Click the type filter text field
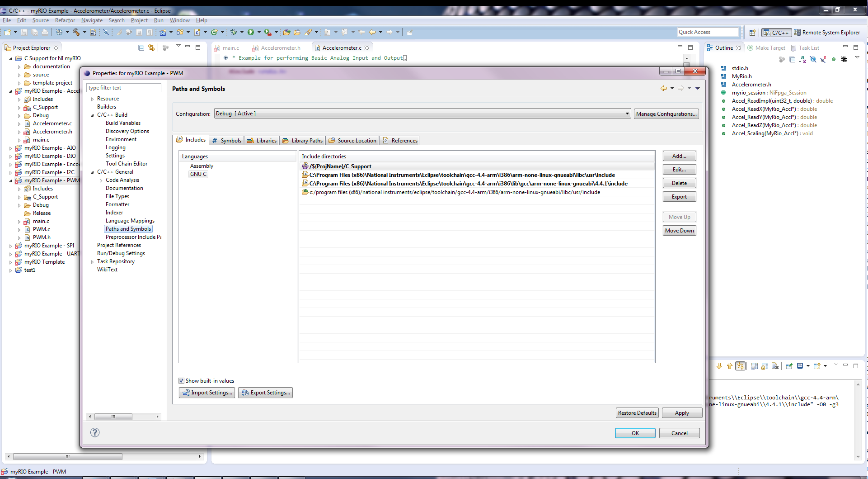 [123, 88]
